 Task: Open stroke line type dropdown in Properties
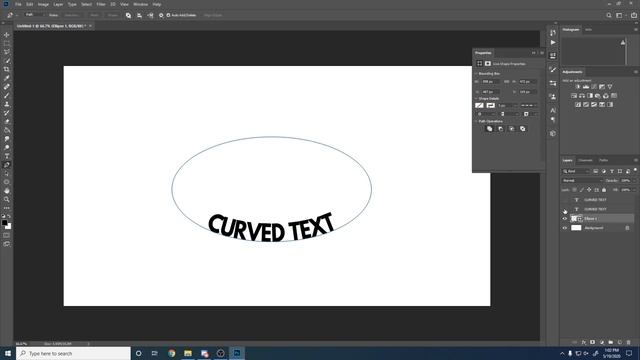tap(529, 105)
